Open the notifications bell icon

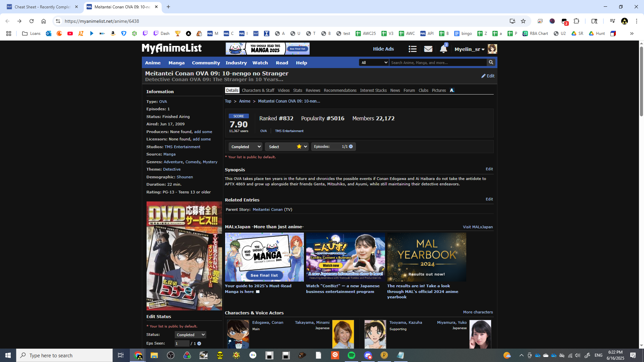tap(443, 49)
